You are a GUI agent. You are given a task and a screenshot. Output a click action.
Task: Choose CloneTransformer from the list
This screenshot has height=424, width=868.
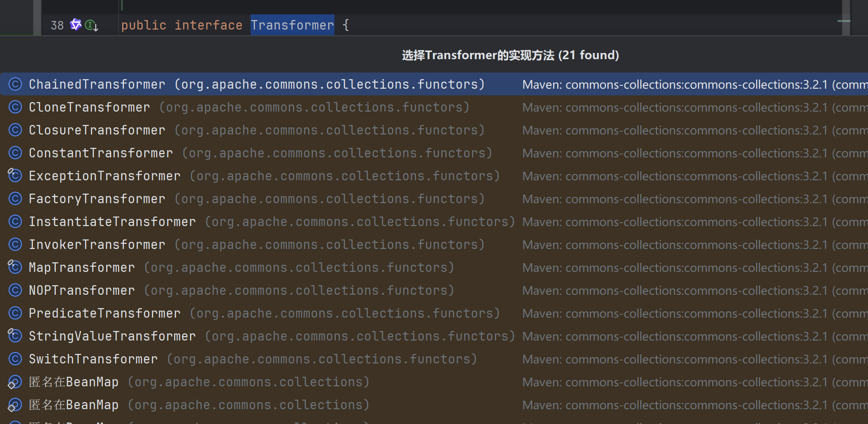[434, 107]
